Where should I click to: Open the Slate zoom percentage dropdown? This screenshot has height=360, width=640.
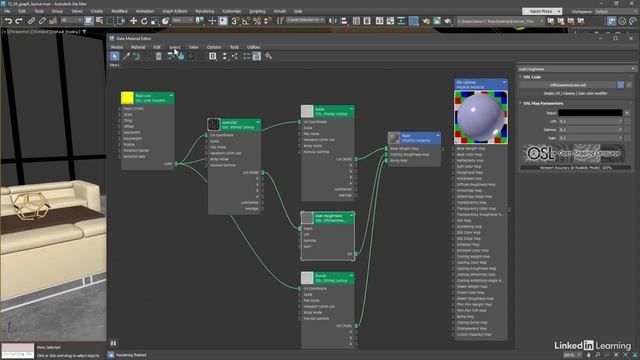(x=572, y=355)
